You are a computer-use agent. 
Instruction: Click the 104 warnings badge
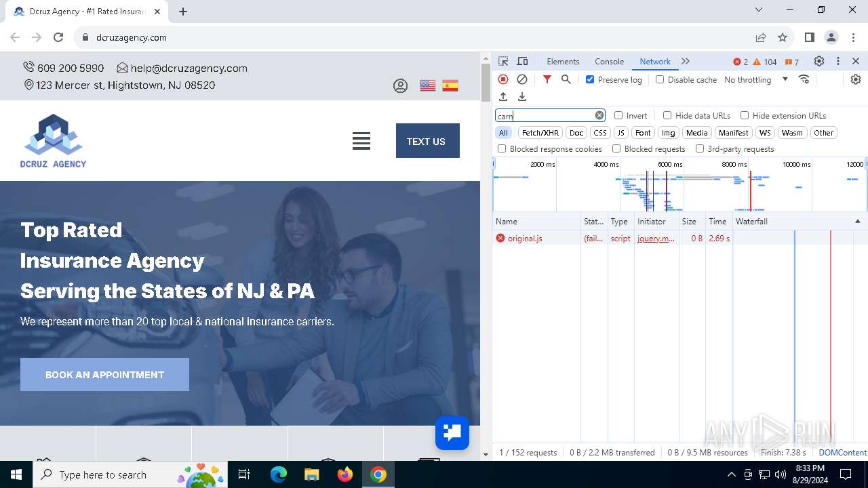[x=765, y=62]
